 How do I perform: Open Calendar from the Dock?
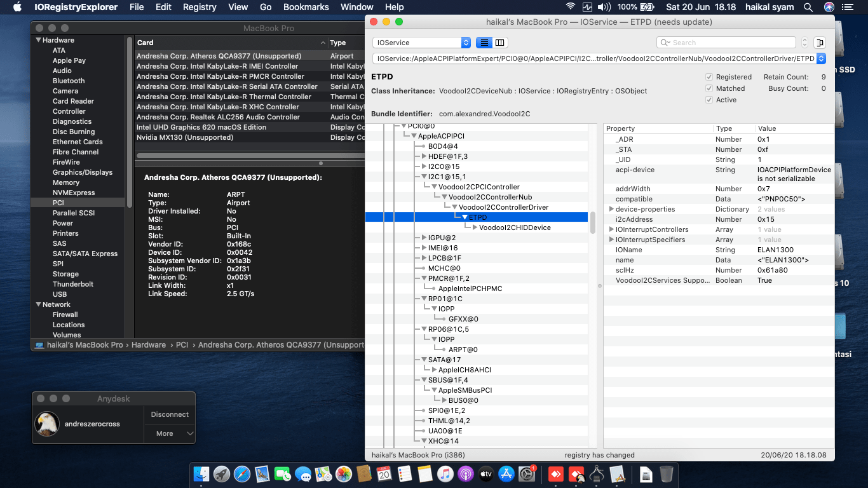coord(384,474)
